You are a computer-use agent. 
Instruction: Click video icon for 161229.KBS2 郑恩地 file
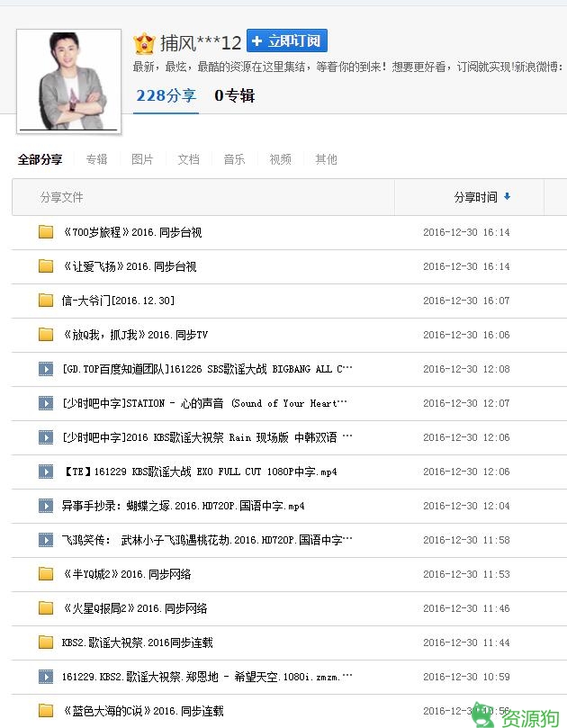click(x=46, y=677)
